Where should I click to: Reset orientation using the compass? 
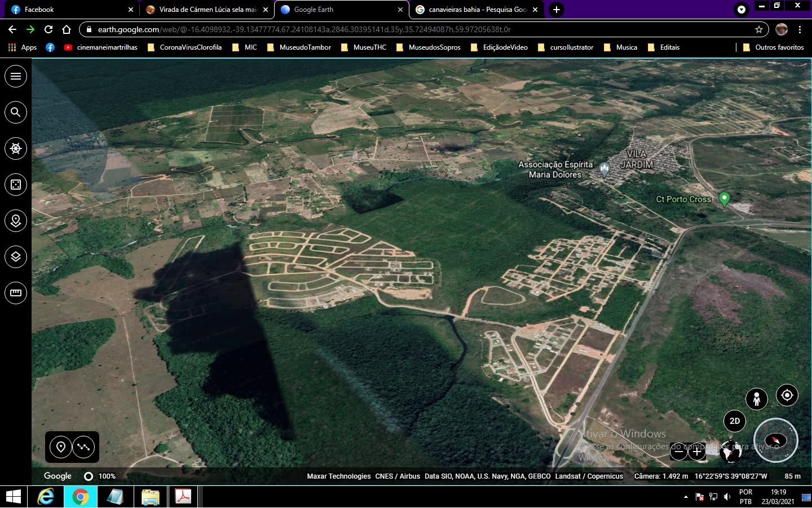776,440
